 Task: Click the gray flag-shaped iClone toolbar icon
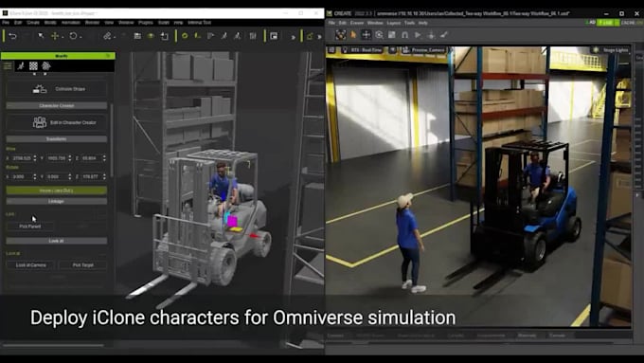pyautogui.click(x=210, y=36)
